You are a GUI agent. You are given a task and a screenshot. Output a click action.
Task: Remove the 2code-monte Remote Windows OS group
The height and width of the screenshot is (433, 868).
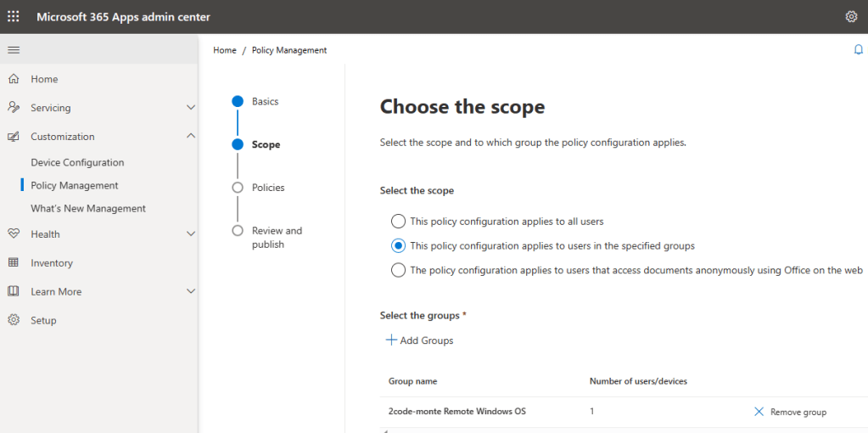click(790, 412)
